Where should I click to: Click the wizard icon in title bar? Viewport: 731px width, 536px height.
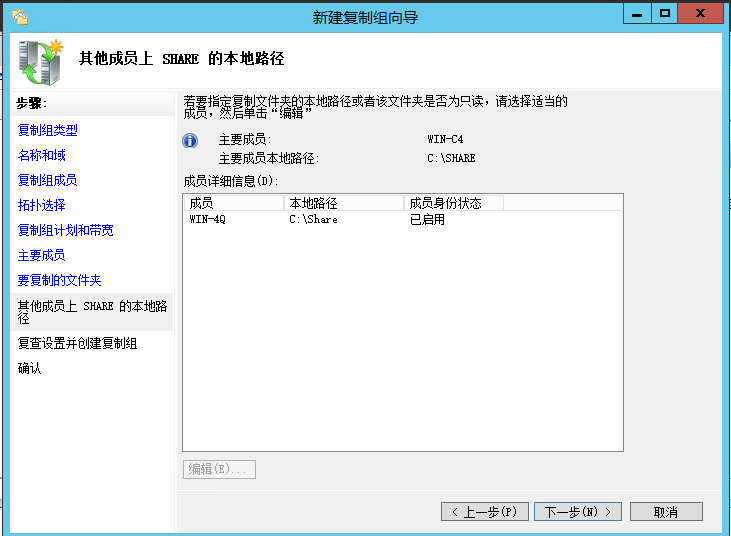pyautogui.click(x=20, y=17)
